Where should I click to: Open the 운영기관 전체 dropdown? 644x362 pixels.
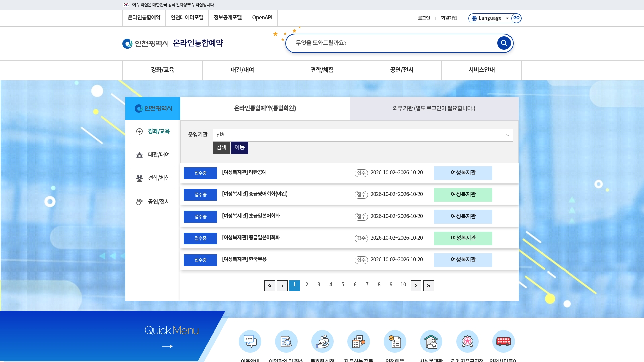(363, 135)
